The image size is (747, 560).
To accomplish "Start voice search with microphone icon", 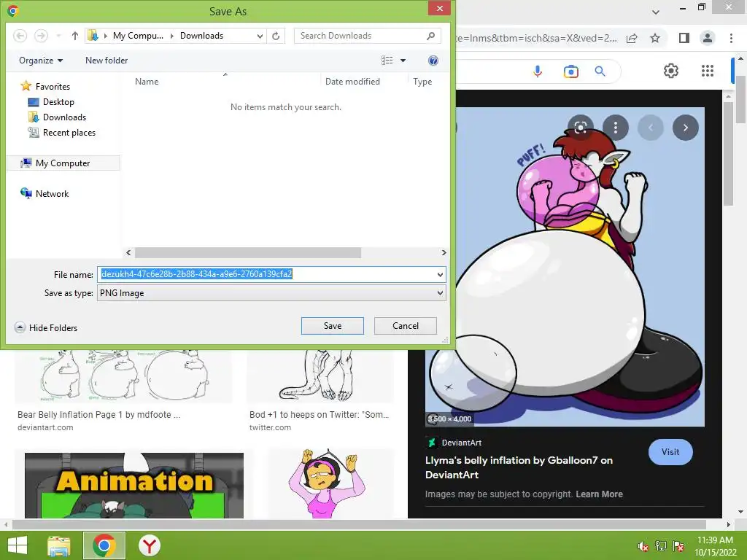I will tap(538, 71).
